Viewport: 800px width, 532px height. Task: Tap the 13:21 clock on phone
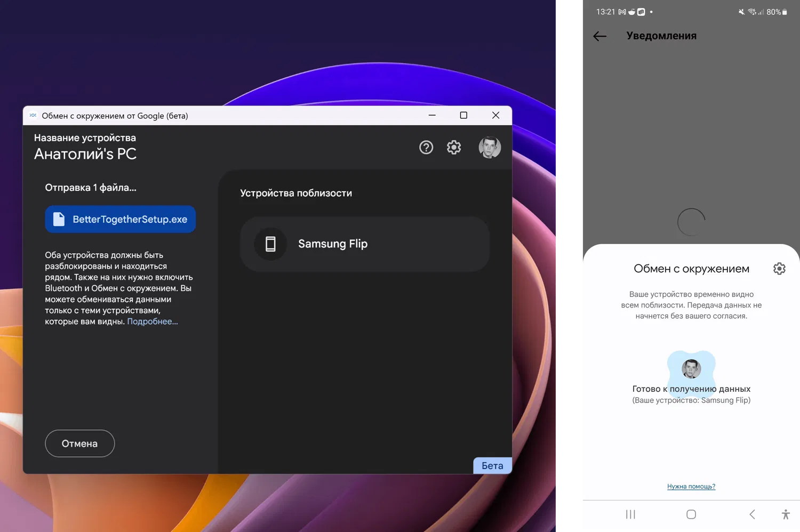606,12
